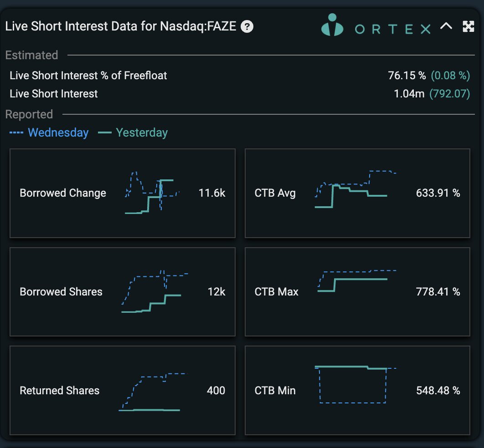Viewport: 484px width, 448px height.
Task: Open the CTB Min sparkline chart
Action: pyautogui.click(x=355, y=384)
